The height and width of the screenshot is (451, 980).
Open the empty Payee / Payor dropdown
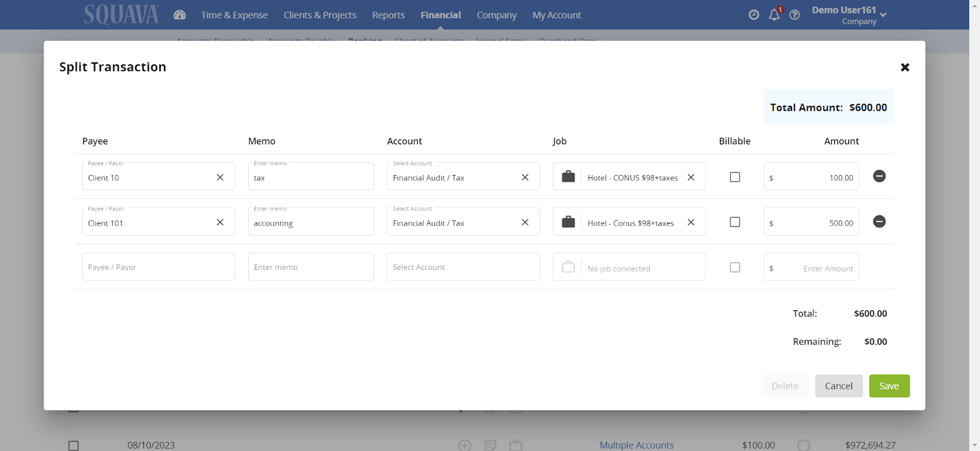[159, 267]
